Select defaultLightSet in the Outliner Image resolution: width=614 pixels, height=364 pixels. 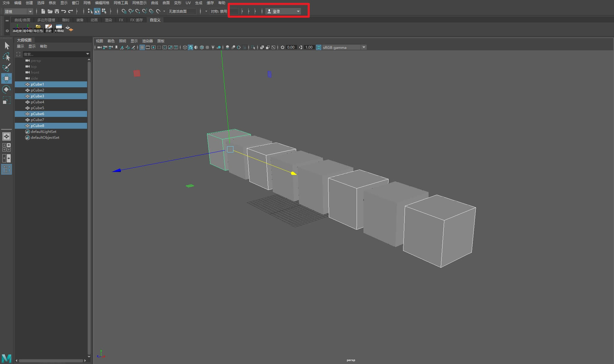click(x=51, y=131)
